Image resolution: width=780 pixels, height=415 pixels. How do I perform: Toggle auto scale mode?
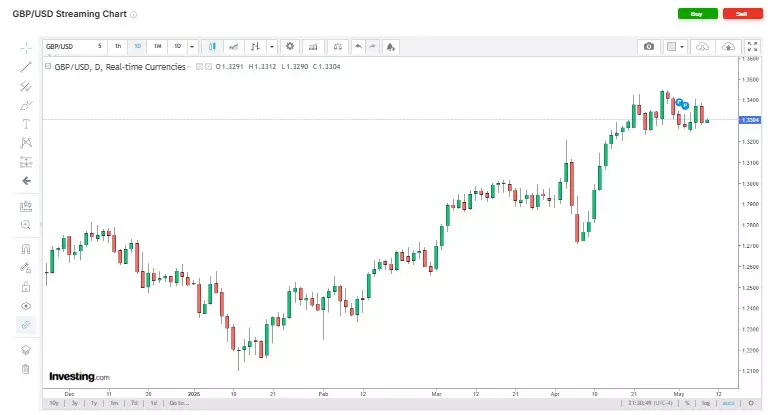coord(729,403)
